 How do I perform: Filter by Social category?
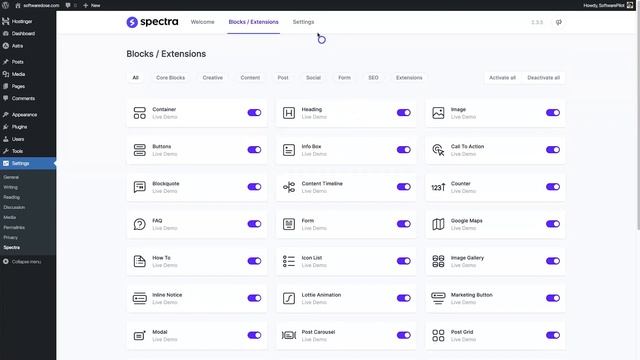click(x=313, y=78)
